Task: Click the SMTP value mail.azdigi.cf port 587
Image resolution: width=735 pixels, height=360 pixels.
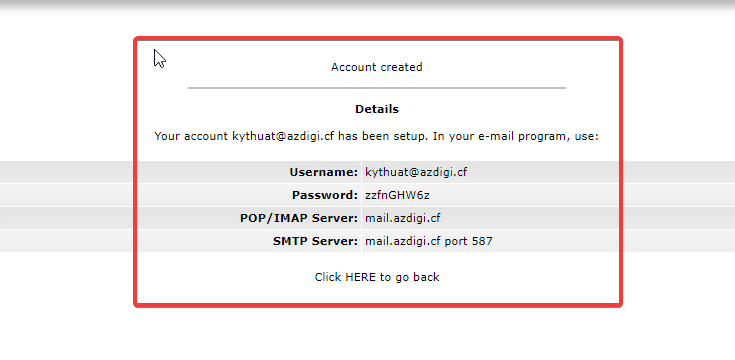Action: [428, 241]
